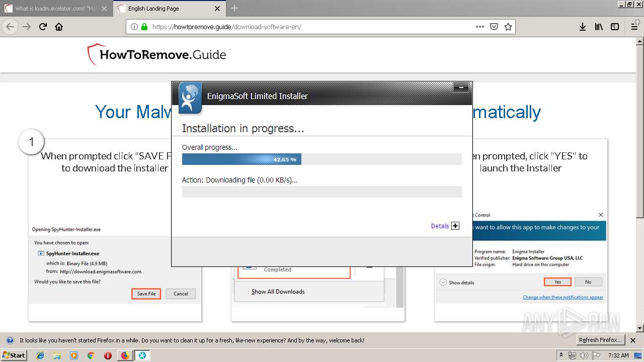The width and height of the screenshot is (644, 362).
Task: Open the Firefox home page
Action: click(59, 27)
